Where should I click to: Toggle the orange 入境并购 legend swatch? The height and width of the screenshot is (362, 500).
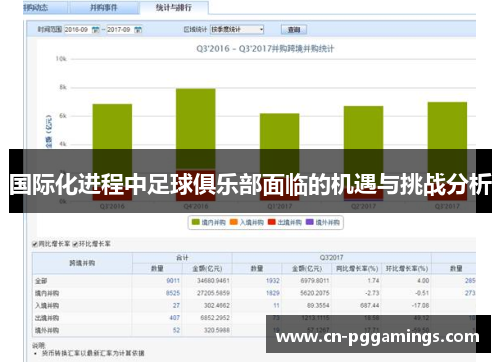point(234,222)
